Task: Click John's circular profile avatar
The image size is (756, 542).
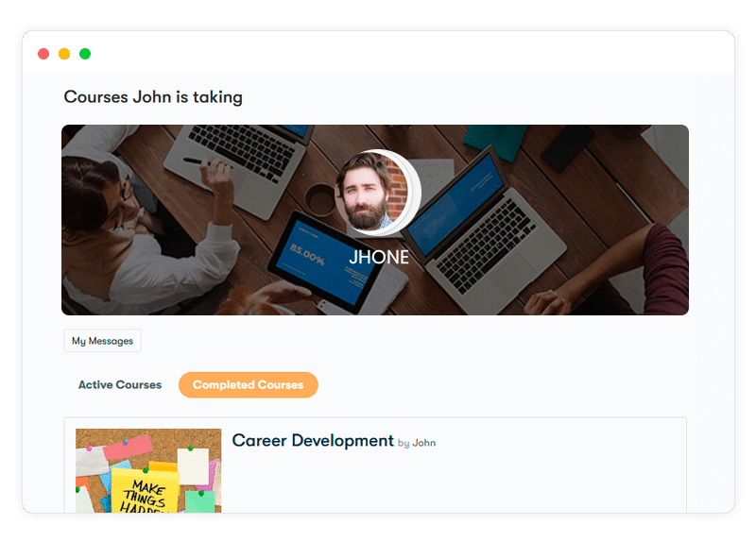Action: [371, 192]
